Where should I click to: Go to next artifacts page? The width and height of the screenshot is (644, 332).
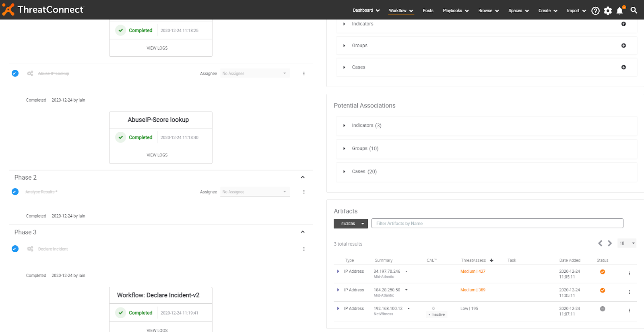(x=610, y=243)
